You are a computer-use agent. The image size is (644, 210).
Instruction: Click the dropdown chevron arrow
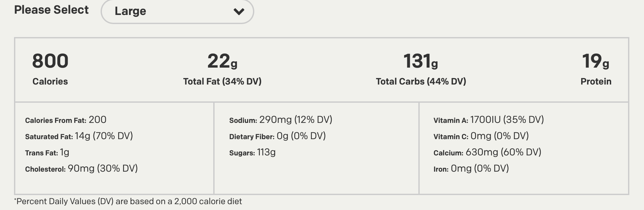239,12
